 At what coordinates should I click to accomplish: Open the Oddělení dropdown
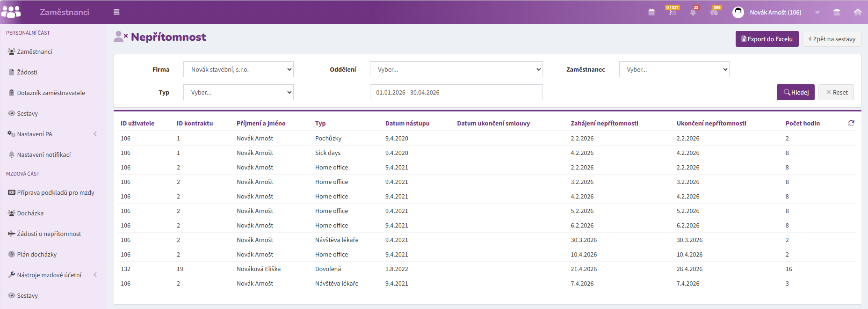point(456,69)
